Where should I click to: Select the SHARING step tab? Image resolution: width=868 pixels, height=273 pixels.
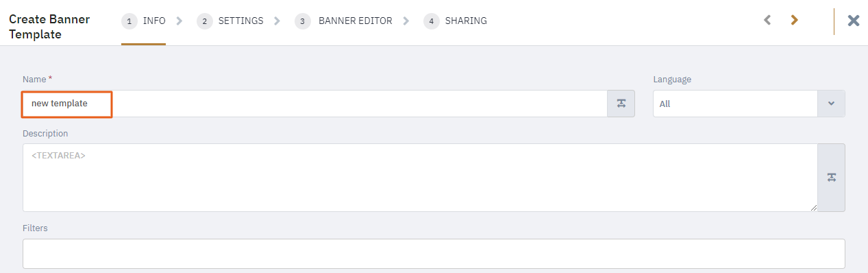tap(456, 21)
